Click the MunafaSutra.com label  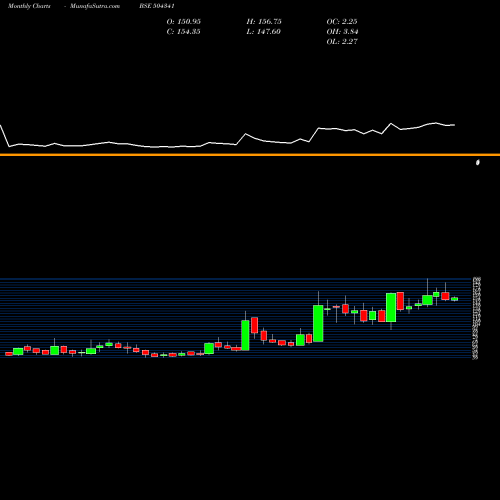[95, 6]
